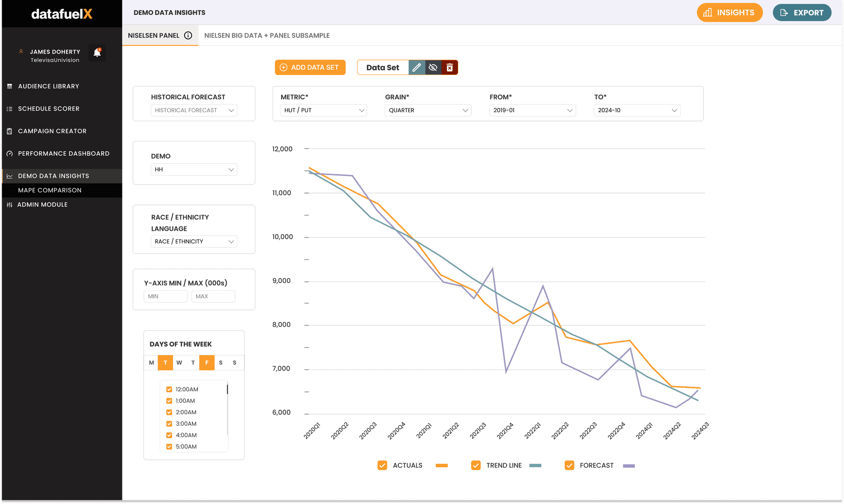Open the From 2019-01 dropdown
This screenshot has width=844, height=504.
point(533,110)
